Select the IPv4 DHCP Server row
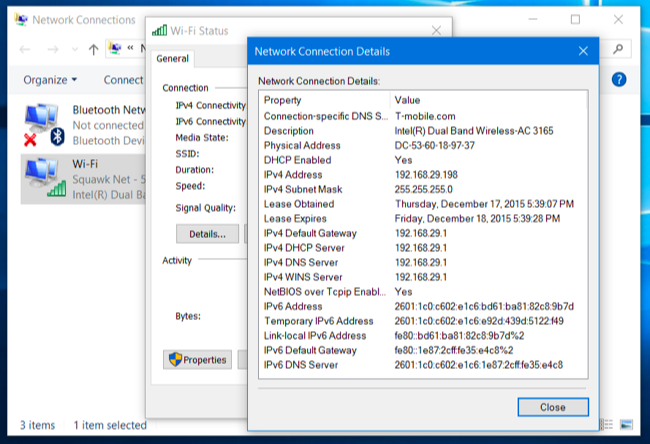The height and width of the screenshot is (444, 650). click(x=423, y=248)
